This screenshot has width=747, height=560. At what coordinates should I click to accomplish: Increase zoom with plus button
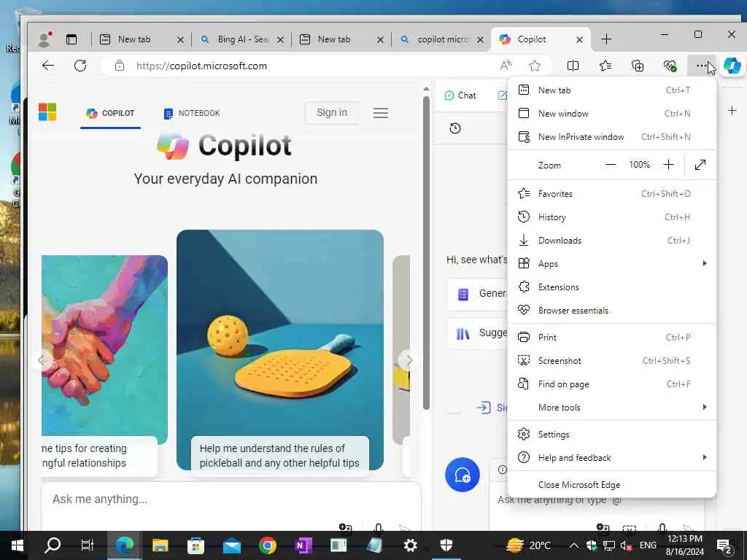click(668, 165)
